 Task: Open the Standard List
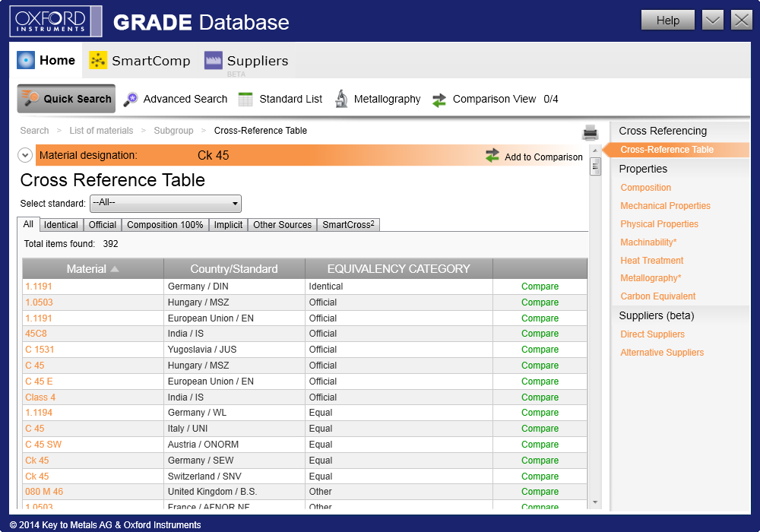pos(280,99)
